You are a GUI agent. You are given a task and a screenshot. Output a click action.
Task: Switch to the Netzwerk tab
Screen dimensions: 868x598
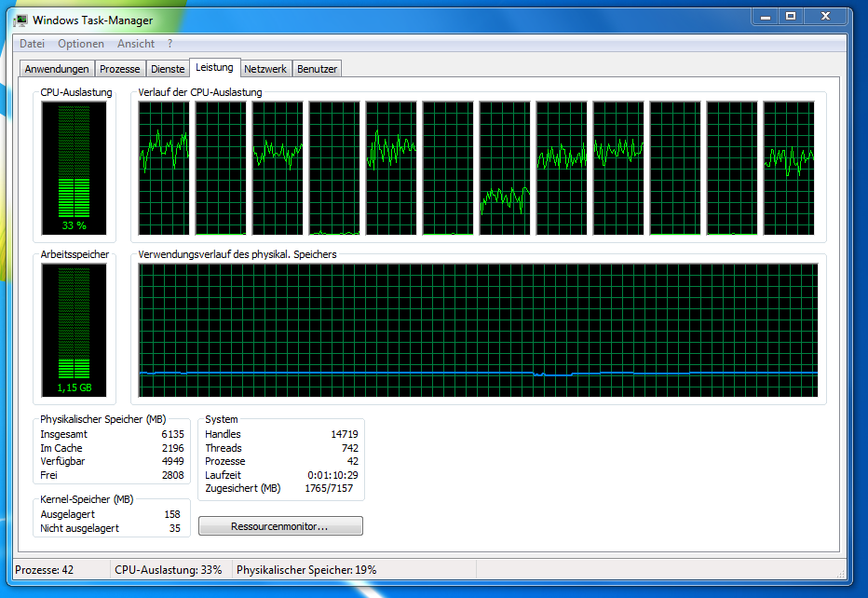265,67
